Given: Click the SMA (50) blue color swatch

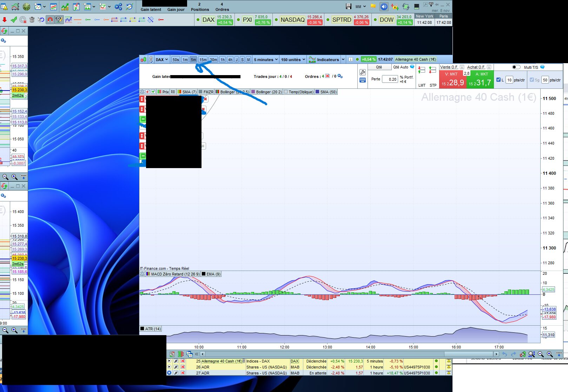Looking at the screenshot, I should (x=317, y=92).
